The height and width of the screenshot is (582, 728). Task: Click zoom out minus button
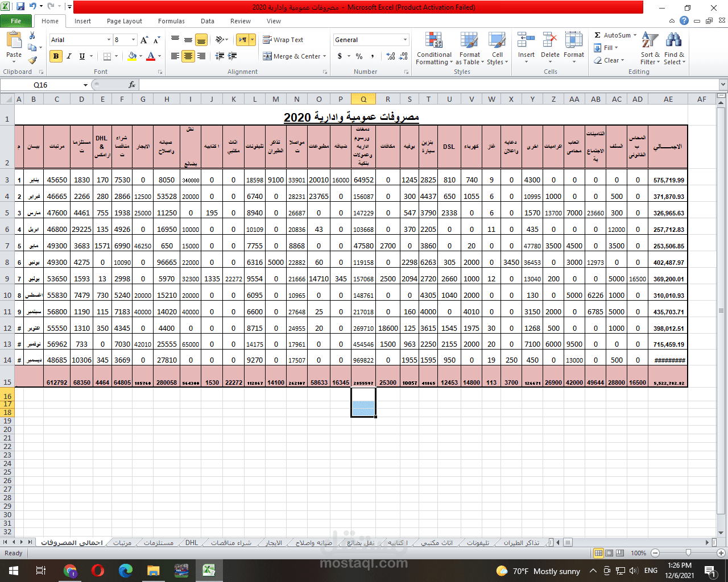(x=655, y=553)
